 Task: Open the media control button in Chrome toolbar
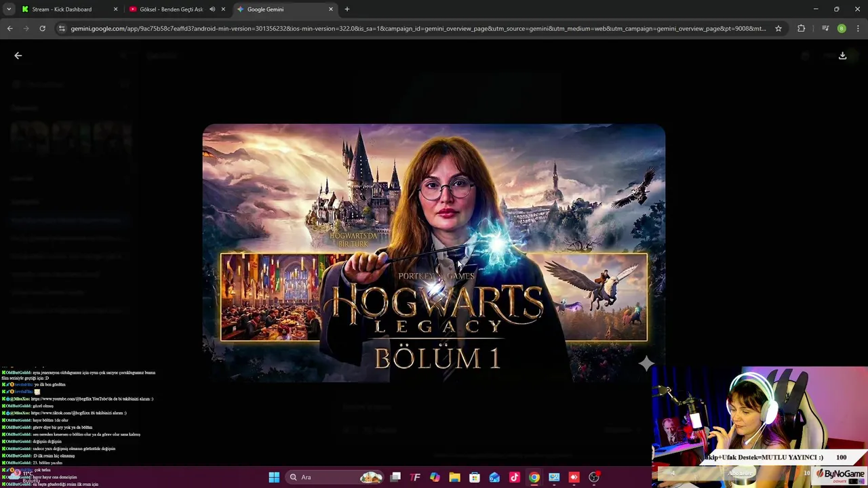coord(825,28)
